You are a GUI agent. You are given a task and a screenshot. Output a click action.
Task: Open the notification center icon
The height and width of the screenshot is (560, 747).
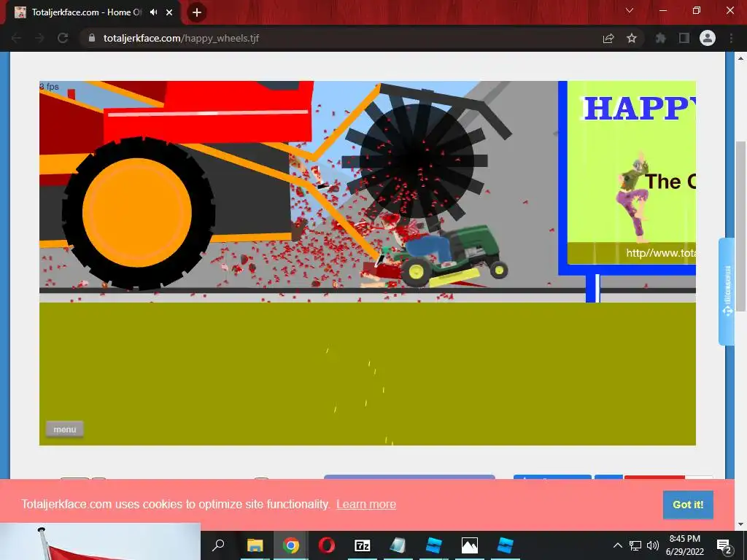[x=724, y=545]
